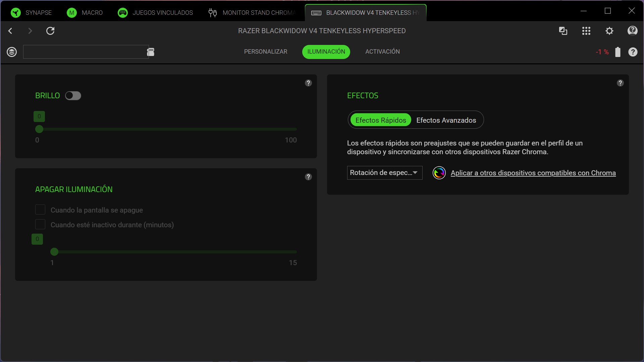This screenshot has width=644, height=362.
Task: Check 'Cuando la pantalla se apague'
Action: (40, 210)
